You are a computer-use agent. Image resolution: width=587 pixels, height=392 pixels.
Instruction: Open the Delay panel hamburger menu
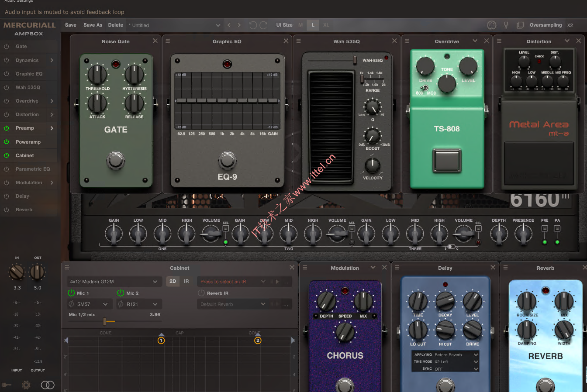pos(397,268)
